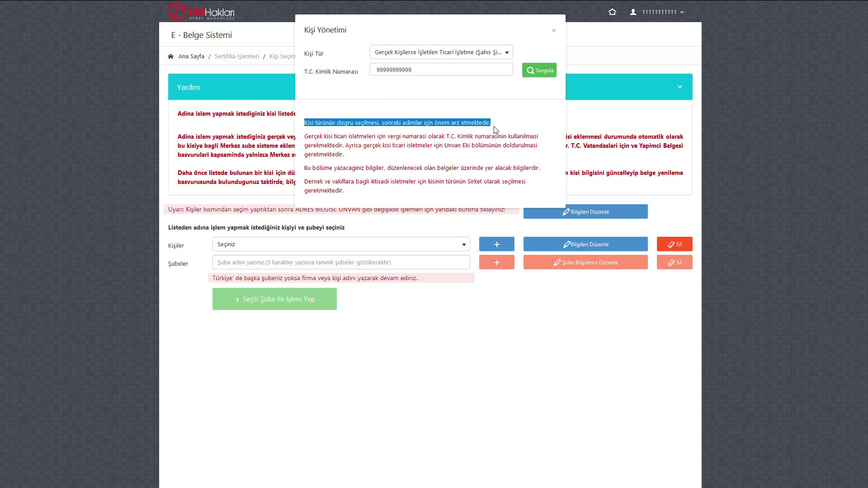Click the Sil button in the Şubeler row

pyautogui.click(x=674, y=263)
